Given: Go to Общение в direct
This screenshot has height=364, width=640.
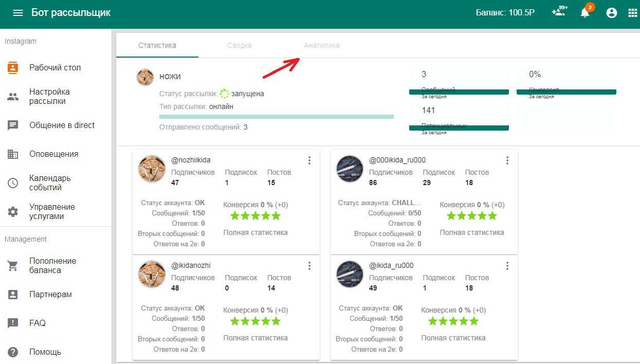Looking at the screenshot, I should click(x=62, y=125).
